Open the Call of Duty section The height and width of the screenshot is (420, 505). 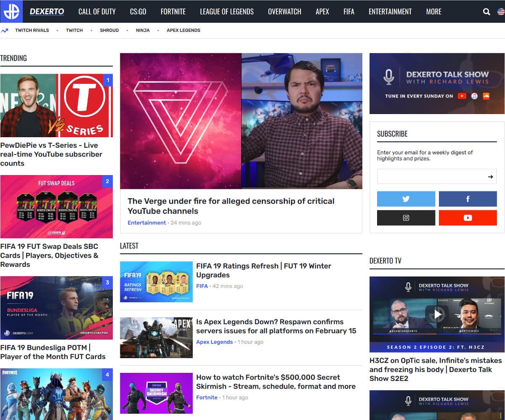(97, 12)
